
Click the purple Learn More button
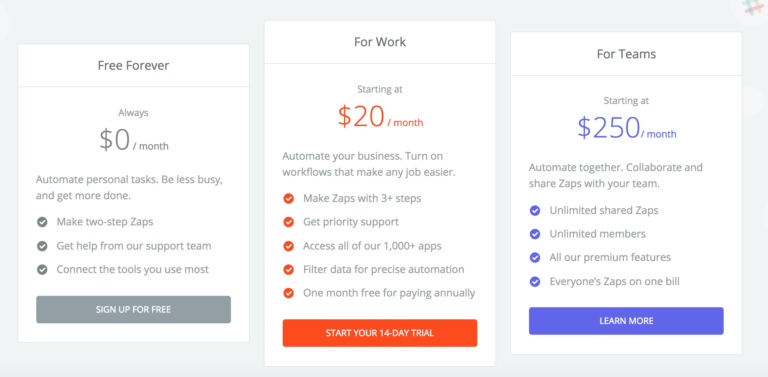click(626, 321)
